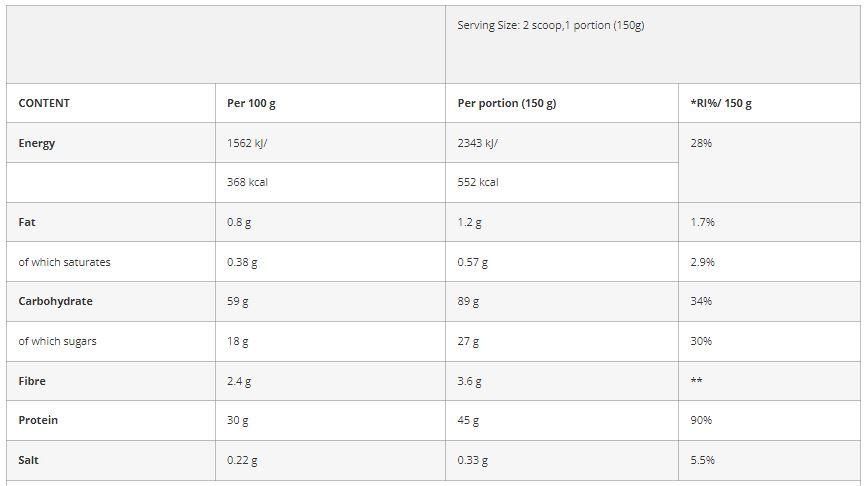Click the of which saturates label
This screenshot has height=486, width=867.
pos(64,262)
